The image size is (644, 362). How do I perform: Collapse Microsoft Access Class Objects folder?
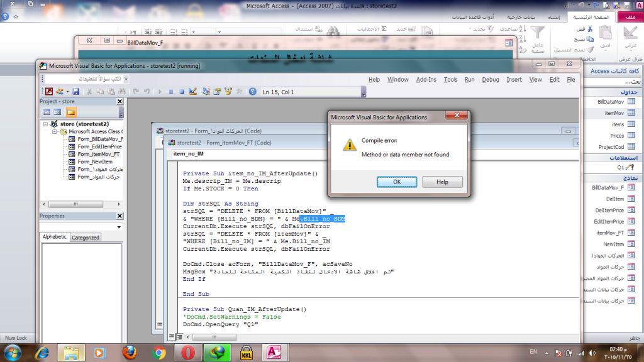point(54,132)
